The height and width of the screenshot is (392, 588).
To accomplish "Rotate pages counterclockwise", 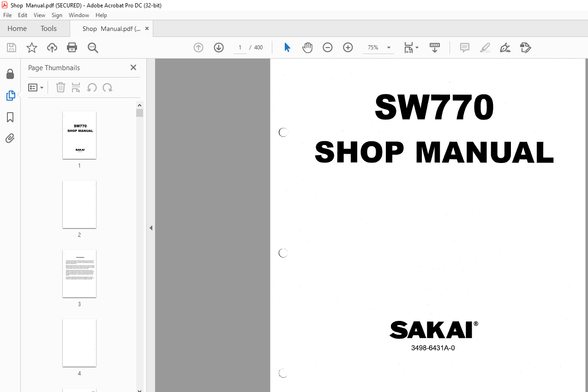I will 92,87.
